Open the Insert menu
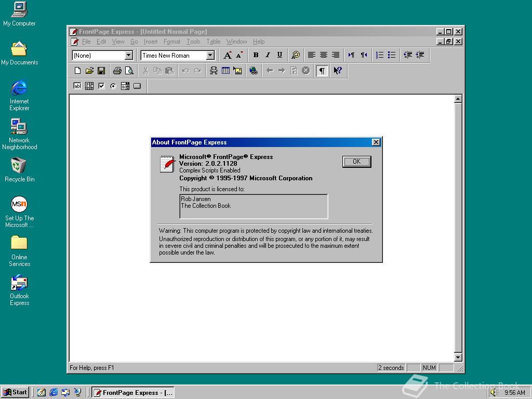 (x=150, y=42)
